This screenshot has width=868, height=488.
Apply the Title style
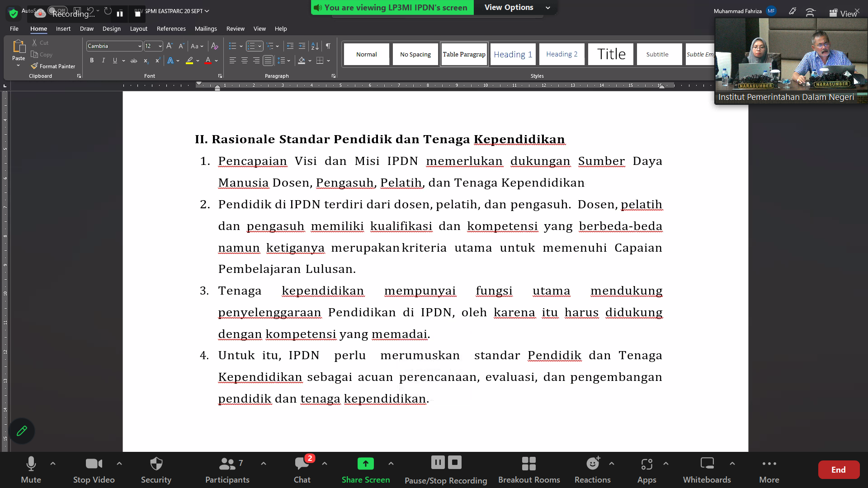pos(611,54)
